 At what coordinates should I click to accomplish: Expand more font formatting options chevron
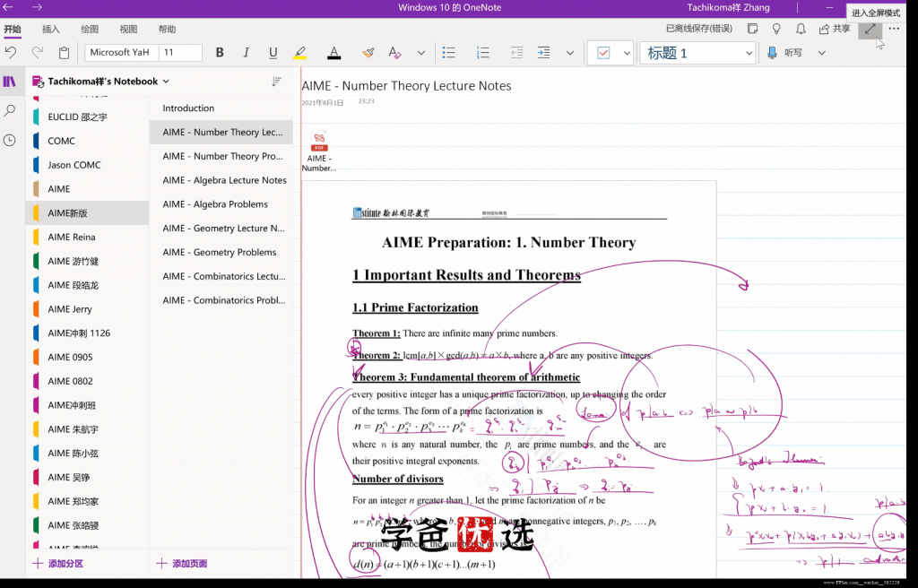pyautogui.click(x=421, y=53)
